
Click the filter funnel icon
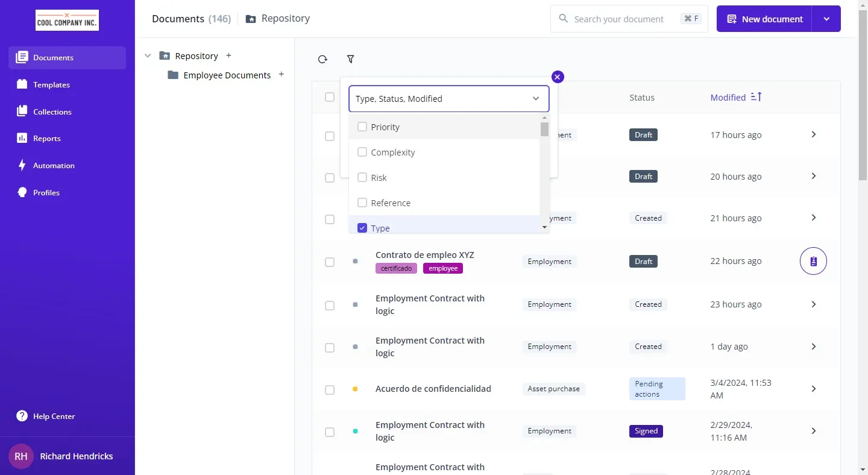pos(350,59)
